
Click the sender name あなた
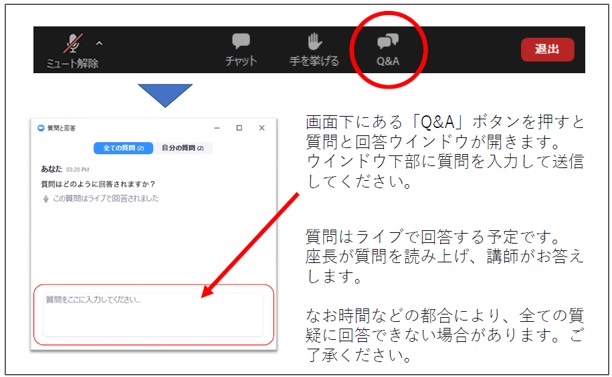[52, 169]
